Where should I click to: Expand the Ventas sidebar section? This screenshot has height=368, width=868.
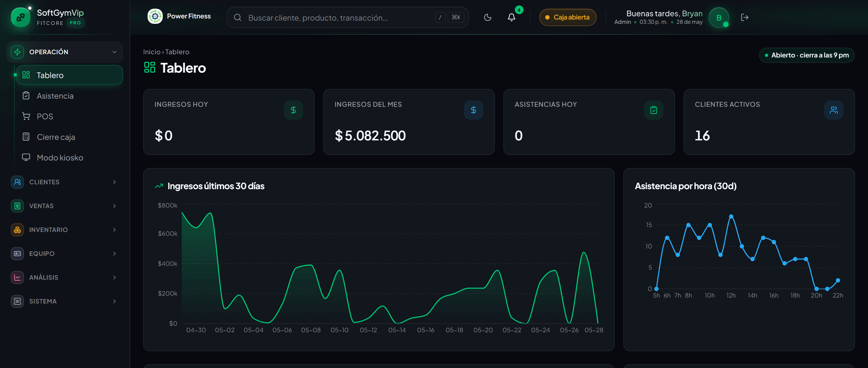click(65, 206)
